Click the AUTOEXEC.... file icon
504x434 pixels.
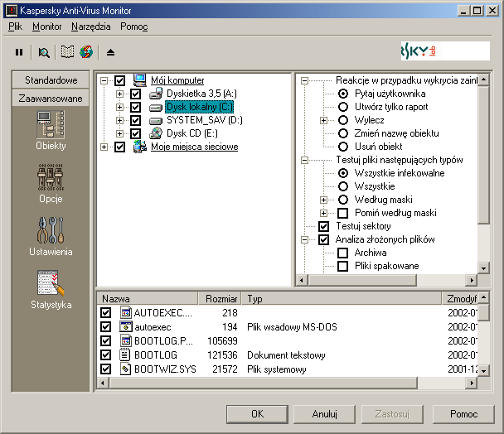126,312
